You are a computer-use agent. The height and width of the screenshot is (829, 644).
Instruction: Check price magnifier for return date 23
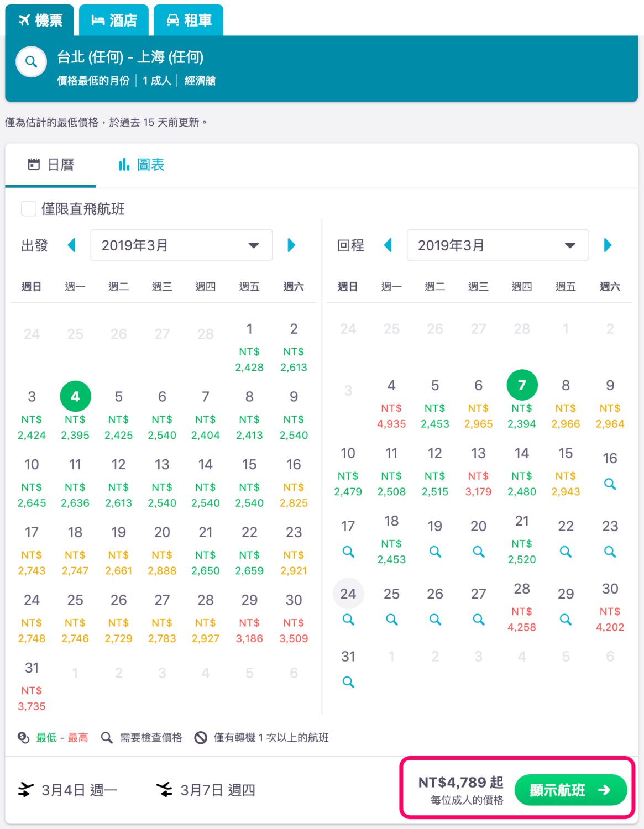tap(610, 552)
